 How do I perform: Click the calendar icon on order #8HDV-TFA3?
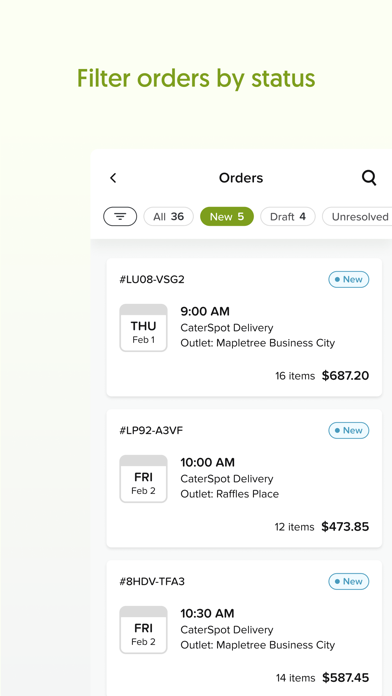143,630
